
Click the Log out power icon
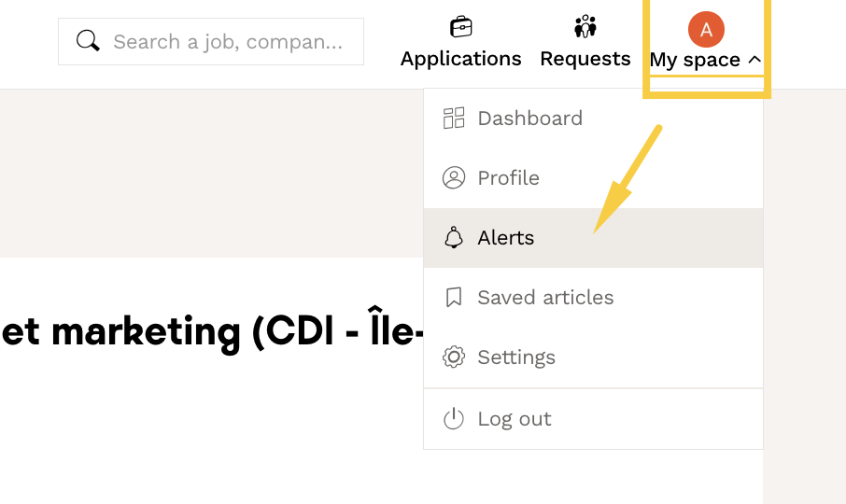coord(454,419)
